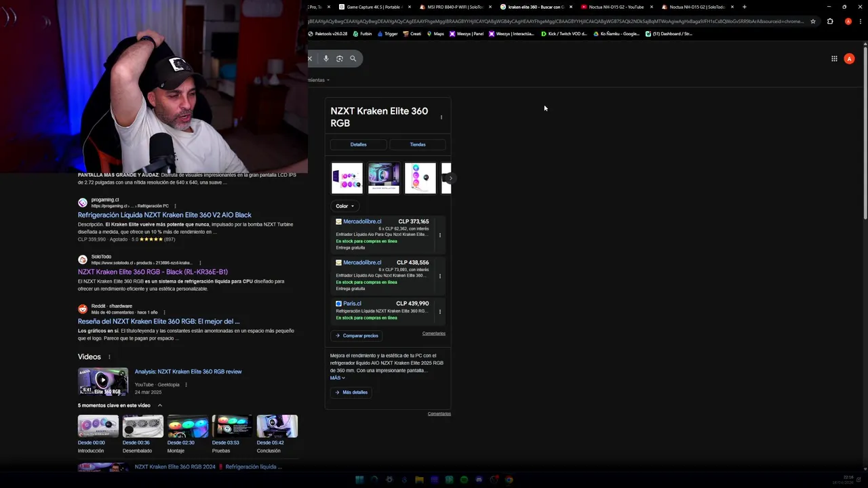The width and height of the screenshot is (868, 488).
Task: Open more options beside NZXT Kraken Elite 360 RGB title
Action: coord(441,117)
